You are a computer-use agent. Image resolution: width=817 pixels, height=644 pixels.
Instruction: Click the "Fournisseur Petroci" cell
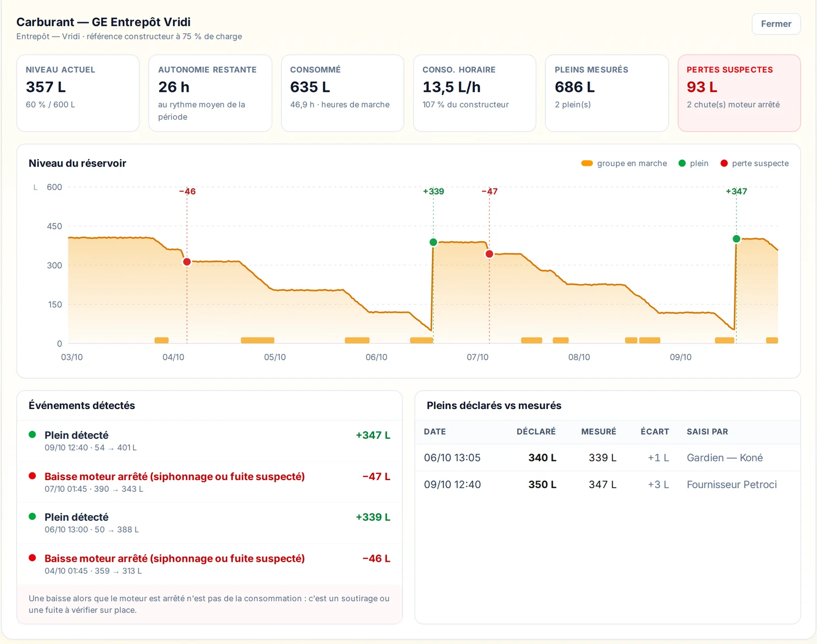732,485
